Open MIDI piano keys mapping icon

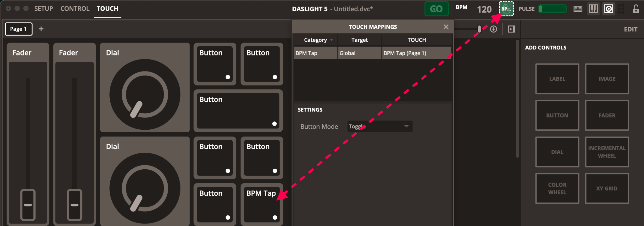[x=593, y=9]
